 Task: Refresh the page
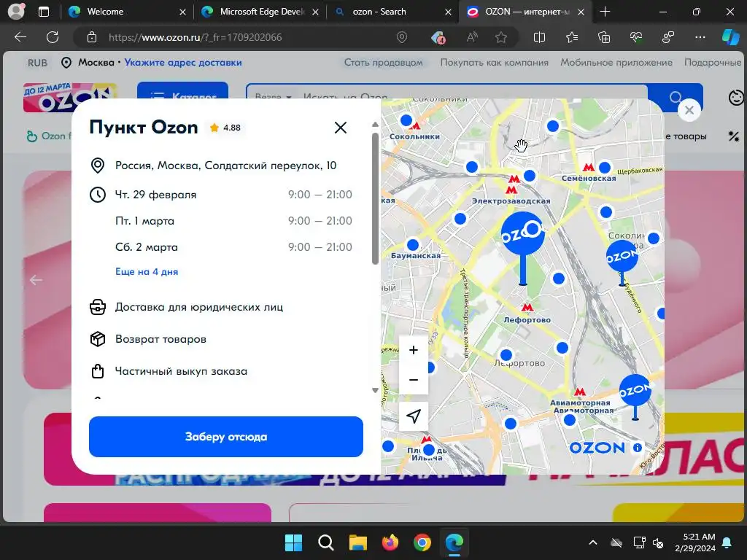(x=53, y=37)
